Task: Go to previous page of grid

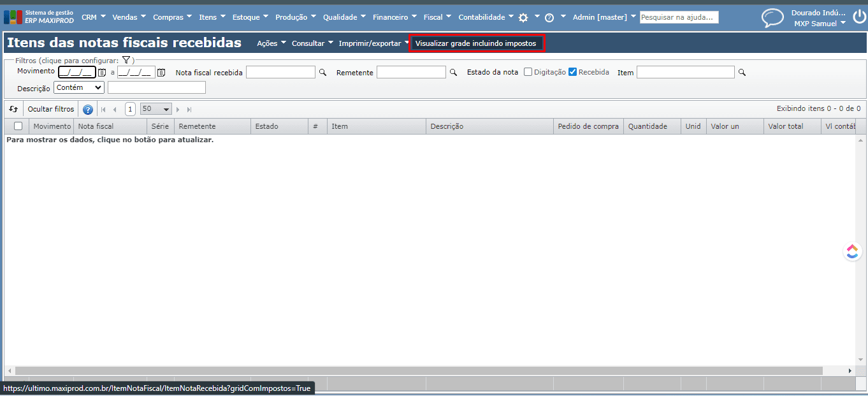Action: coord(115,110)
